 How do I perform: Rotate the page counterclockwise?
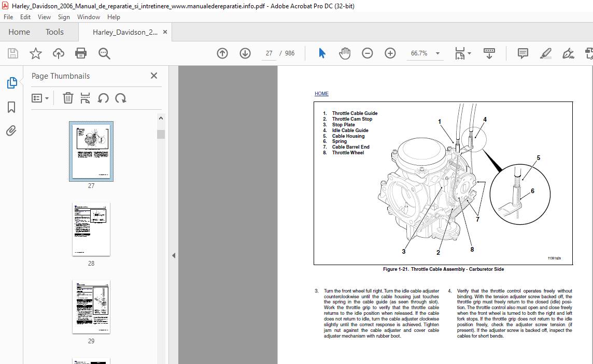(104, 98)
